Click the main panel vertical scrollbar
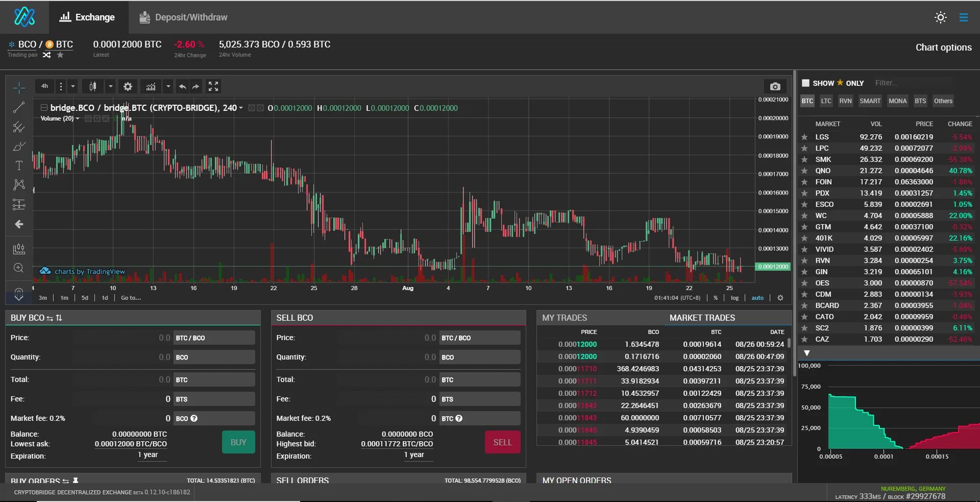980x502 pixels. coord(794,224)
